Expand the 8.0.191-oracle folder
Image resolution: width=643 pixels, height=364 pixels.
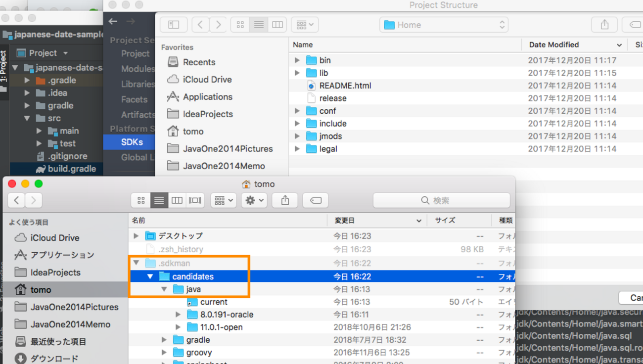point(178,315)
